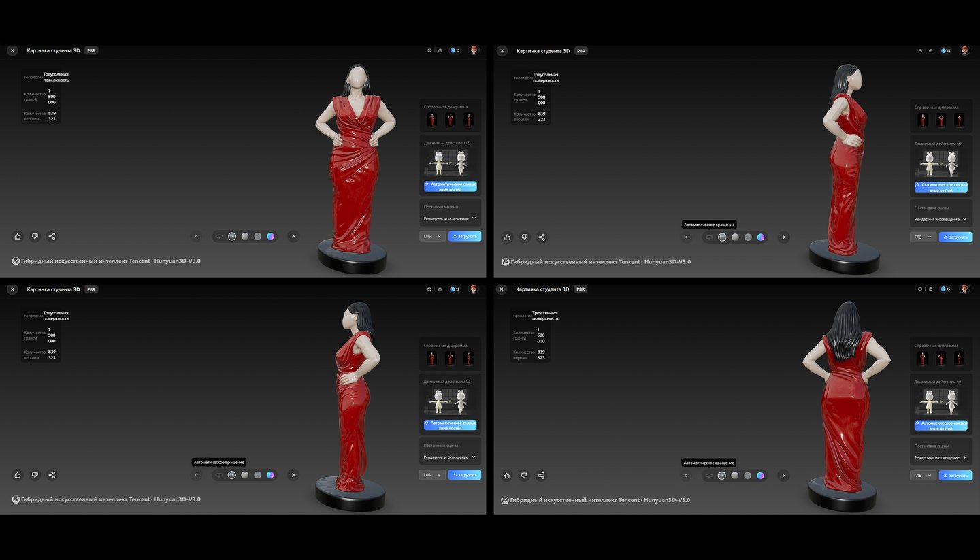
Task: Click the 'загрузить' download button in top-right panel
Action: click(955, 237)
